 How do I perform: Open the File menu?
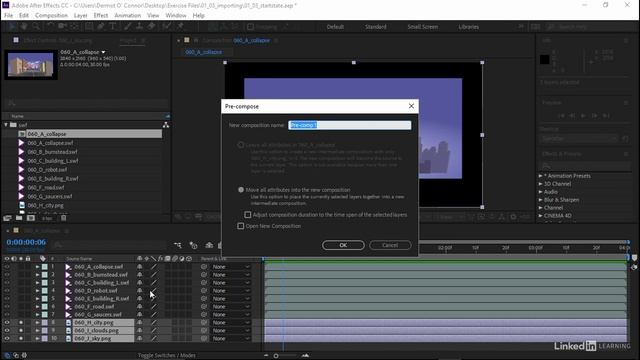point(8,16)
